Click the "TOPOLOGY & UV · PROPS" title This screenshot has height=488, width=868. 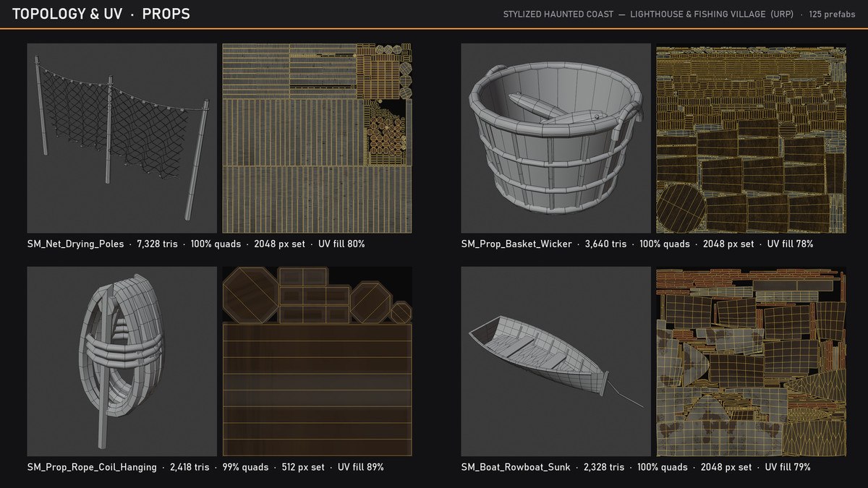(101, 14)
